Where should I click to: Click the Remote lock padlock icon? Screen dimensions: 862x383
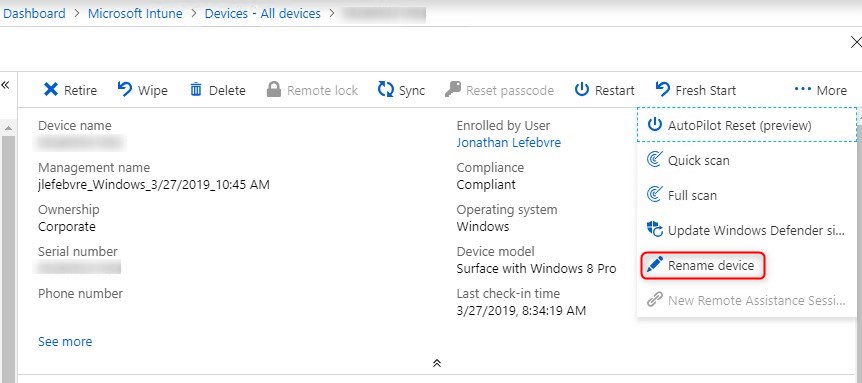(274, 90)
